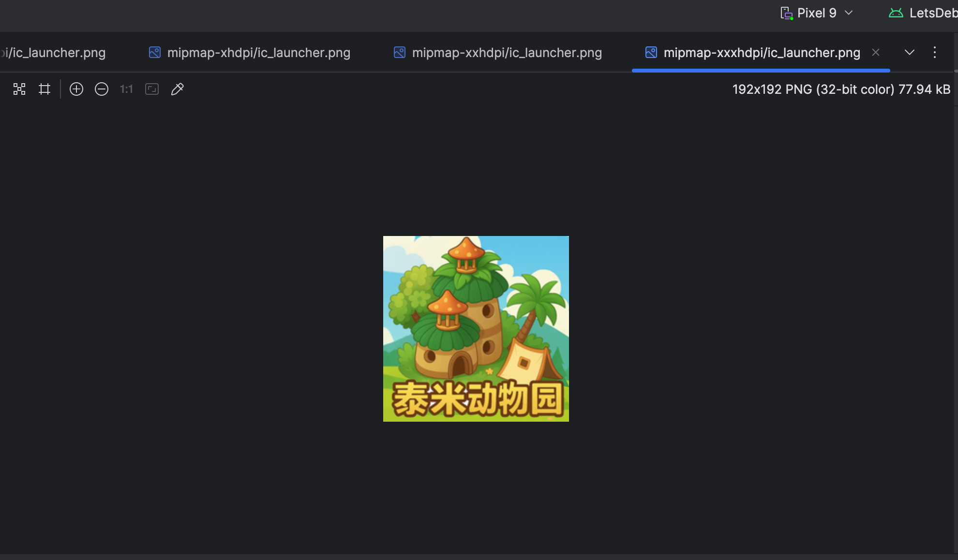Image resolution: width=958 pixels, height=560 pixels.
Task: Click the image file icon on xhdpi tab
Action: tap(155, 52)
